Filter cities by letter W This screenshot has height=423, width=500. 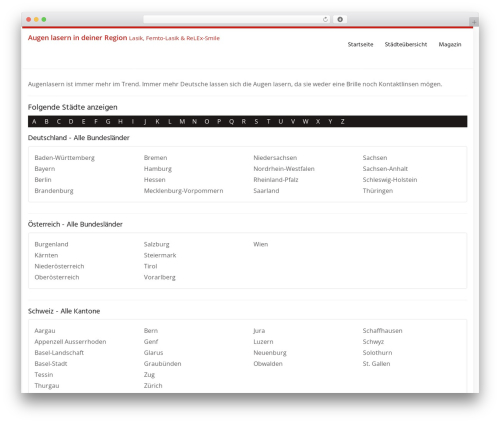tap(305, 122)
